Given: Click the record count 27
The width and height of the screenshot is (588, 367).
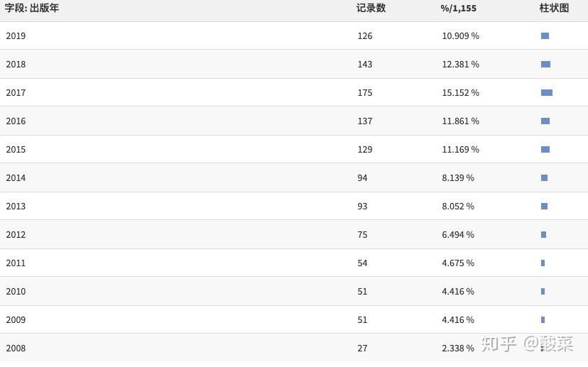Looking at the screenshot, I should point(362,349).
